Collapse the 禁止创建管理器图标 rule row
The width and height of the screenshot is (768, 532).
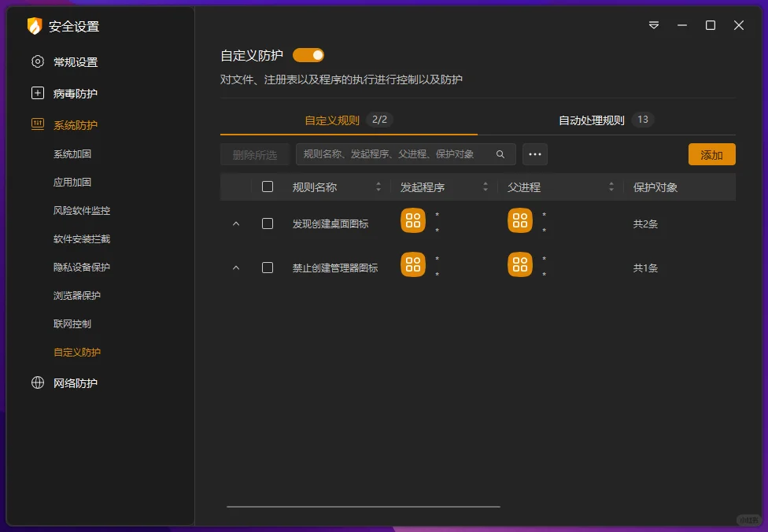click(235, 267)
